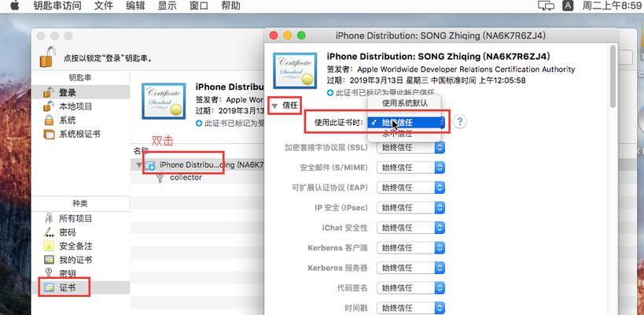Click the key icon beside collector
This screenshot has width=644, height=315.
(x=160, y=178)
